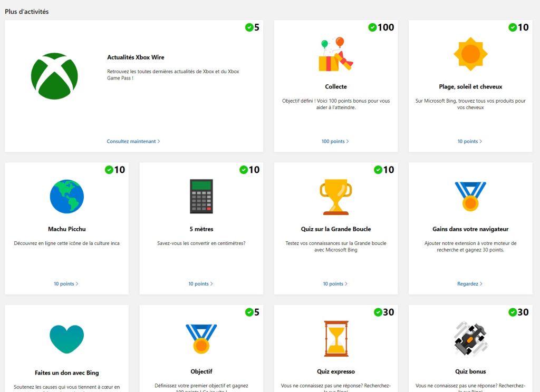The image size is (540, 392).
Task: Click green checkmark badge on 5 mètres card
Action: pos(244,170)
